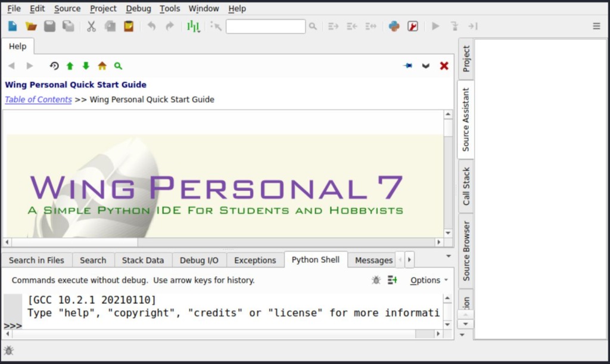Viewport: 610px width, 364px height.
Task: Expand the Help panel chevron menu
Action: [425, 66]
